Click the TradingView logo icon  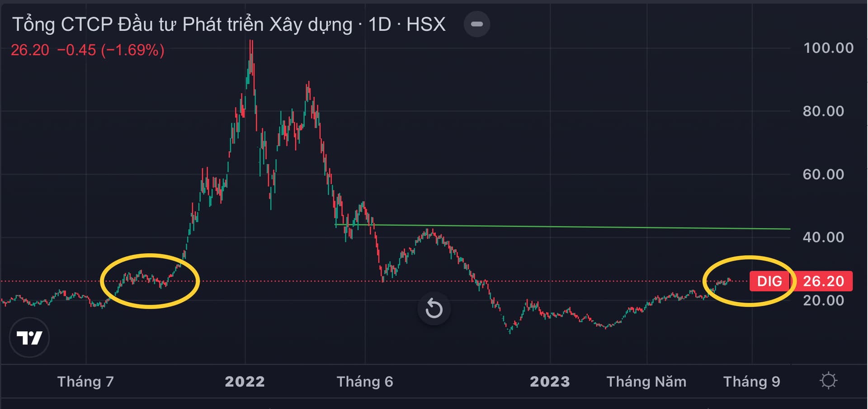[x=29, y=338]
